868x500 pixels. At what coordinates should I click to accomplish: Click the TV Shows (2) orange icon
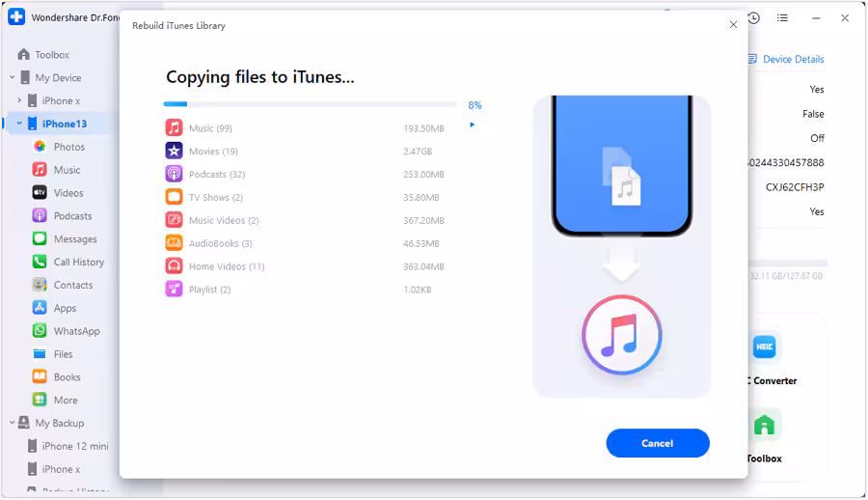pyautogui.click(x=174, y=197)
